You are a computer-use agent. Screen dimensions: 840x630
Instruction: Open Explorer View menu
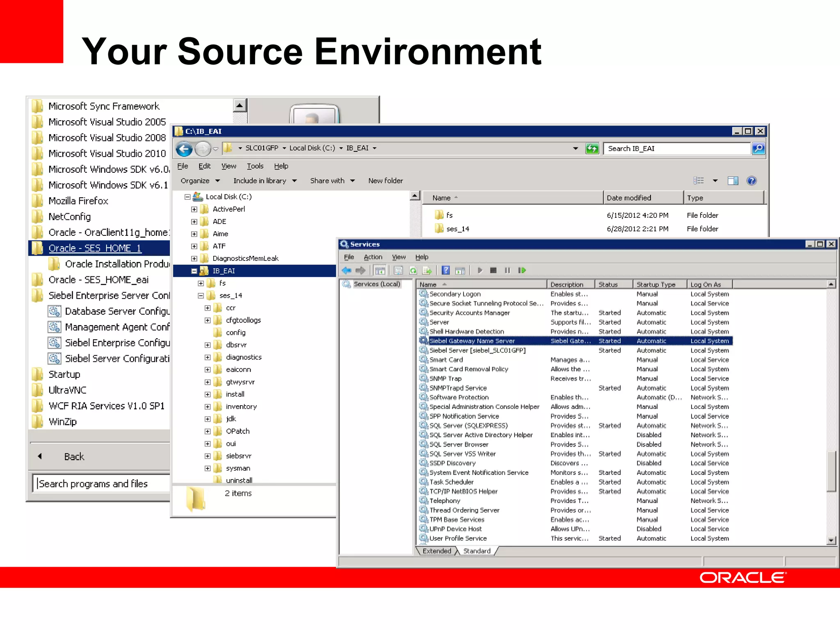[229, 166]
